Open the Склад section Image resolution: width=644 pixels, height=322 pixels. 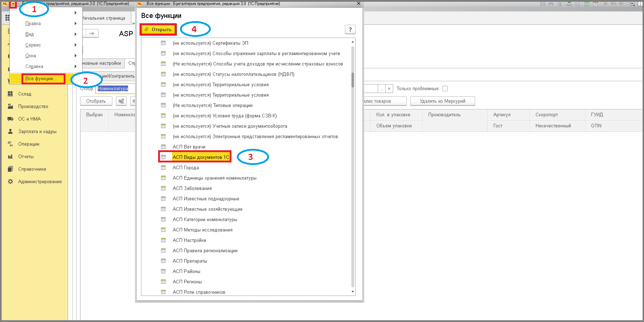click(x=25, y=94)
